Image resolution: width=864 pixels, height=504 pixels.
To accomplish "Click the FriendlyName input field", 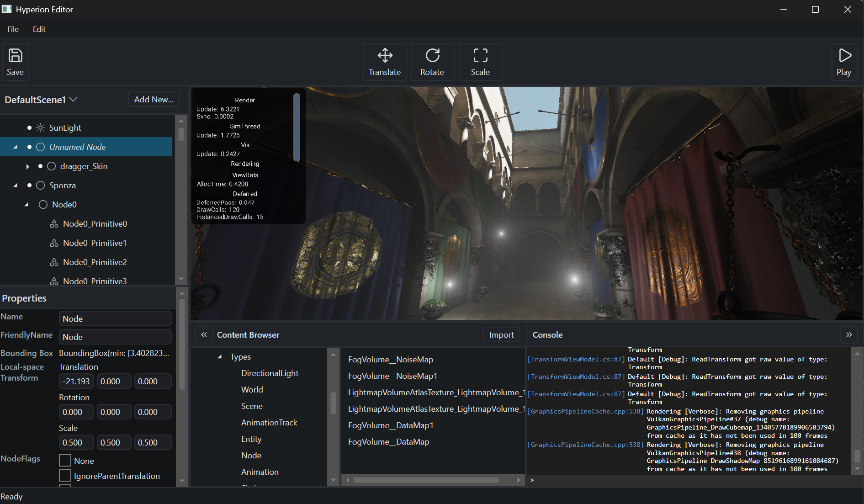I will 115,337.
